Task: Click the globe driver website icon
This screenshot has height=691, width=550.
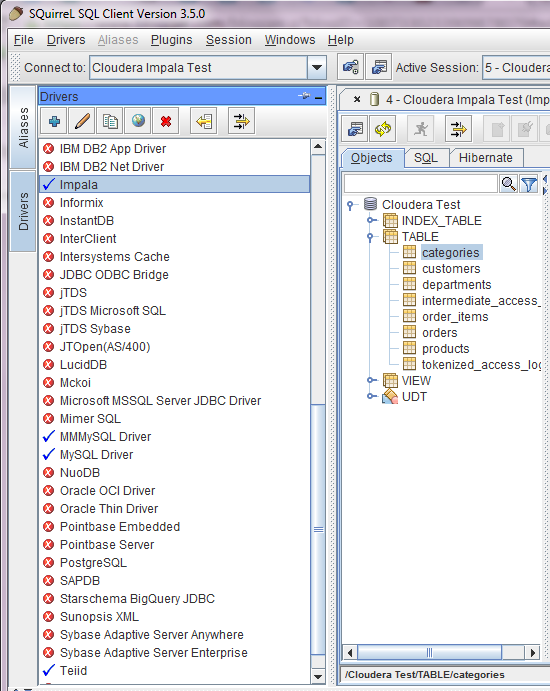Action: pos(138,121)
